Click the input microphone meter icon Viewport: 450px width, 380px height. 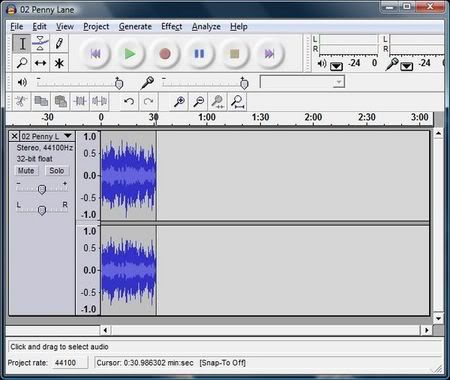point(392,64)
